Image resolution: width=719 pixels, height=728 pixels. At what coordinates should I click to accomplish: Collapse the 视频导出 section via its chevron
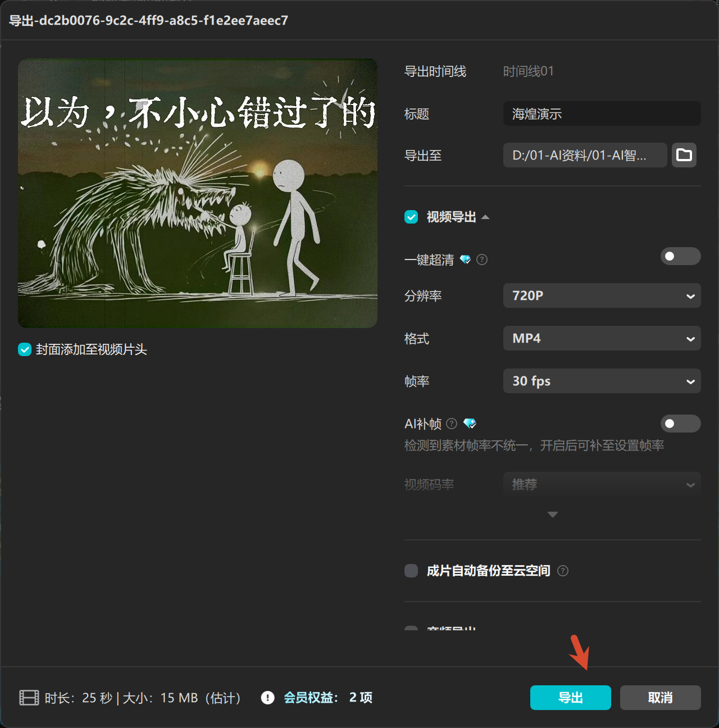pyautogui.click(x=485, y=217)
